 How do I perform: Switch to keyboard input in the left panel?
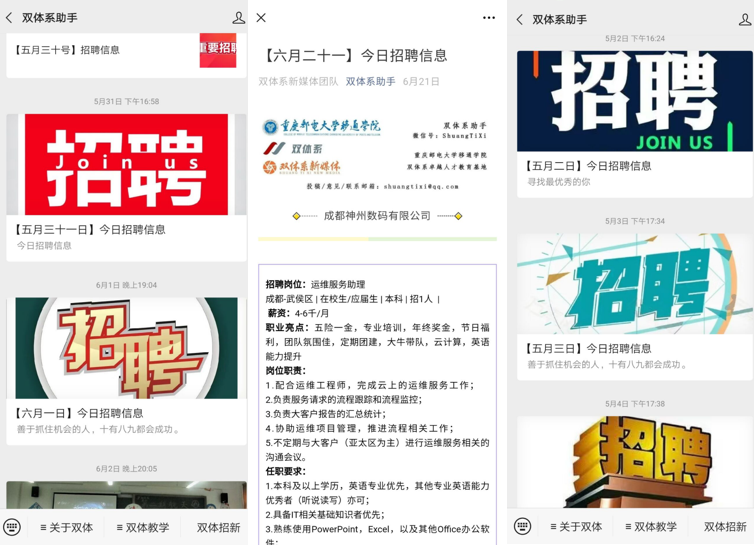coord(13,527)
